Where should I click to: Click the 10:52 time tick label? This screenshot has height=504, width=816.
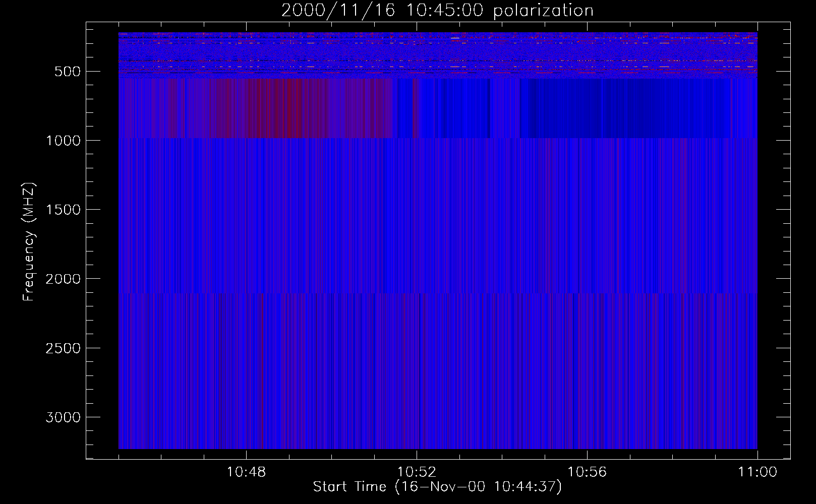[417, 472]
